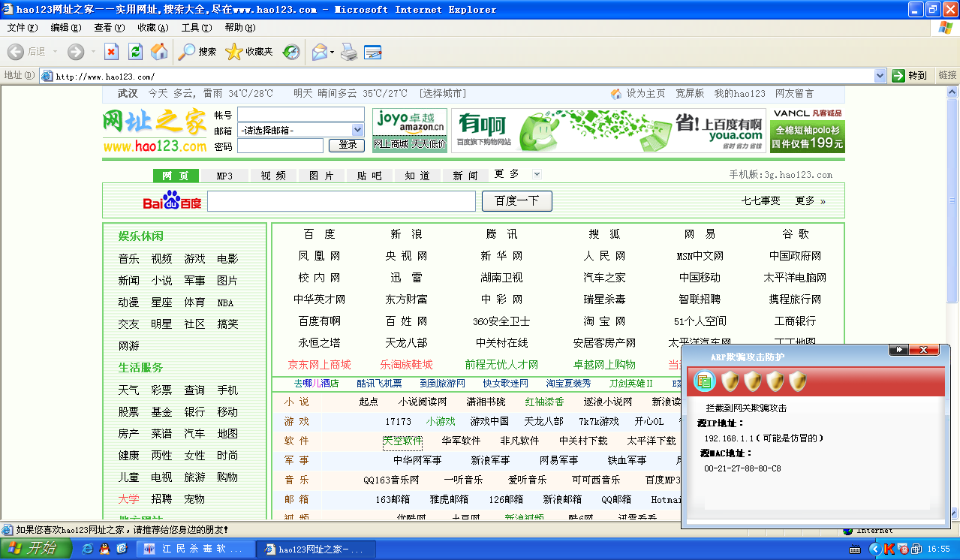Image resolution: width=960 pixels, height=560 pixels.
Task: Open the Back button history dropdown arrow
Action: pyautogui.click(x=55, y=52)
